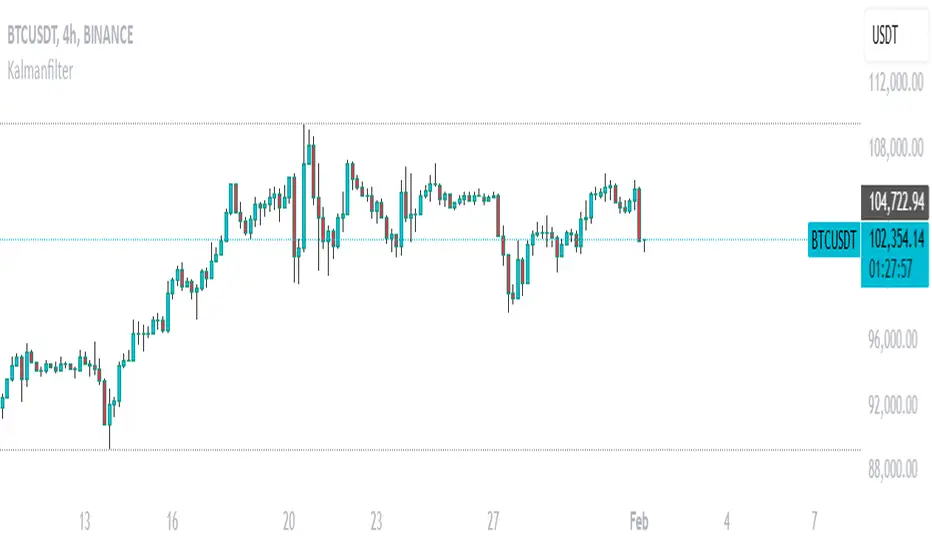The height and width of the screenshot is (550, 932).
Task: Open the USDT currency selector box
Action: pyautogui.click(x=895, y=35)
